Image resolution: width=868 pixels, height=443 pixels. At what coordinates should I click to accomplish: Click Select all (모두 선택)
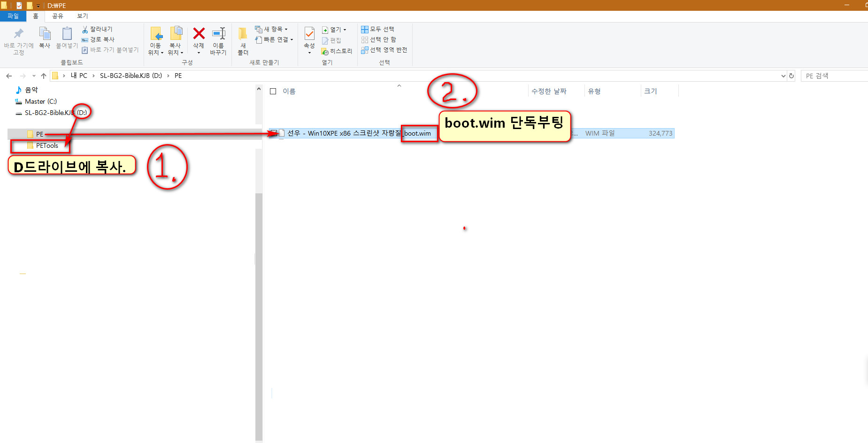pos(377,29)
